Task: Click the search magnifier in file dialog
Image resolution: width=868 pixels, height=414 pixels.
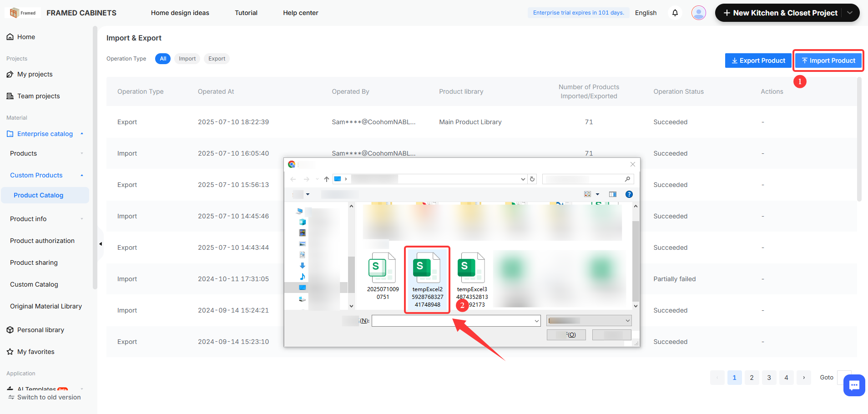Action: pyautogui.click(x=627, y=179)
